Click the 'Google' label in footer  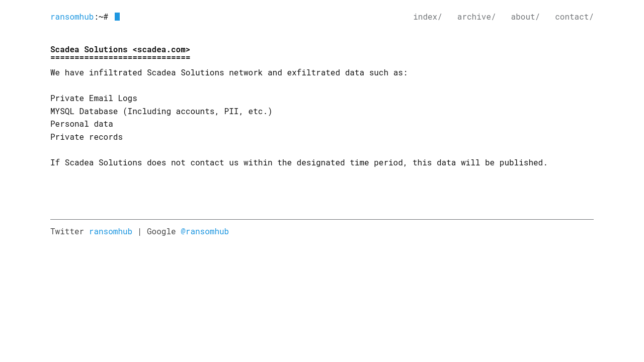[161, 232]
